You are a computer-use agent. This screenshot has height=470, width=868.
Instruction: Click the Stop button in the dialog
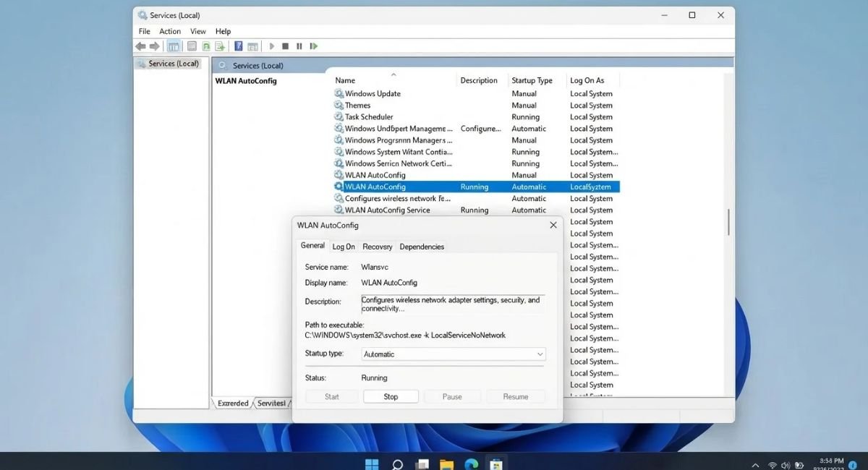[x=391, y=396]
